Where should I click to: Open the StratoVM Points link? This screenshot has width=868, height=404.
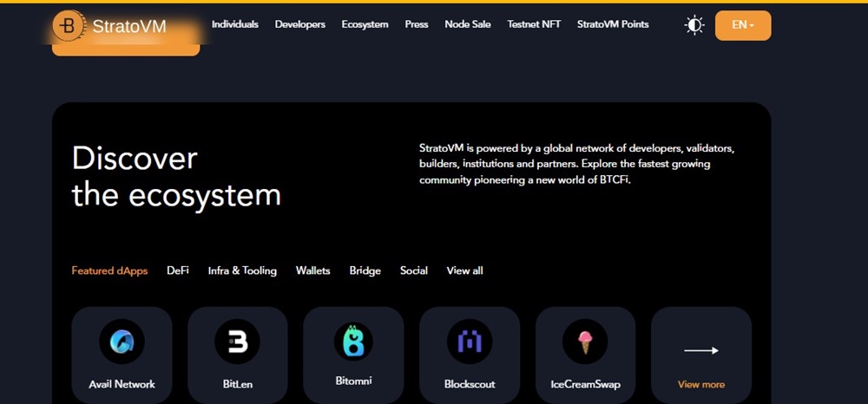tap(612, 24)
